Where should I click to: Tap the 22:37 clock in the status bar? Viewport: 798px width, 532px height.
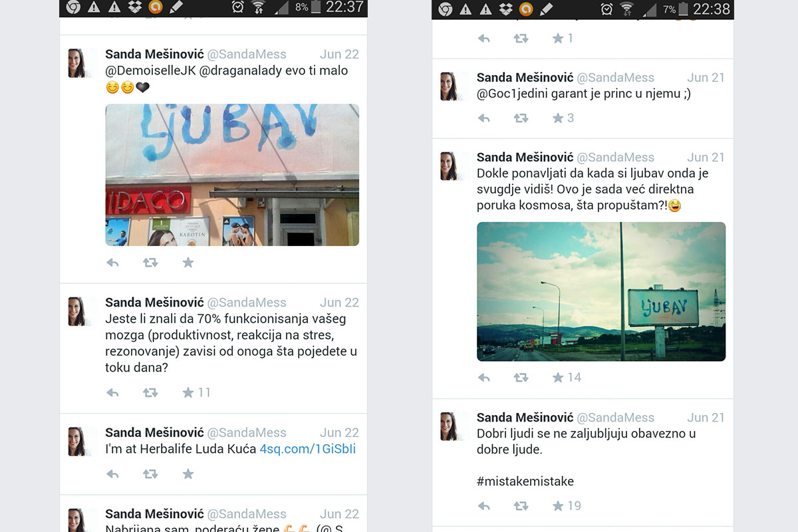[x=344, y=8]
